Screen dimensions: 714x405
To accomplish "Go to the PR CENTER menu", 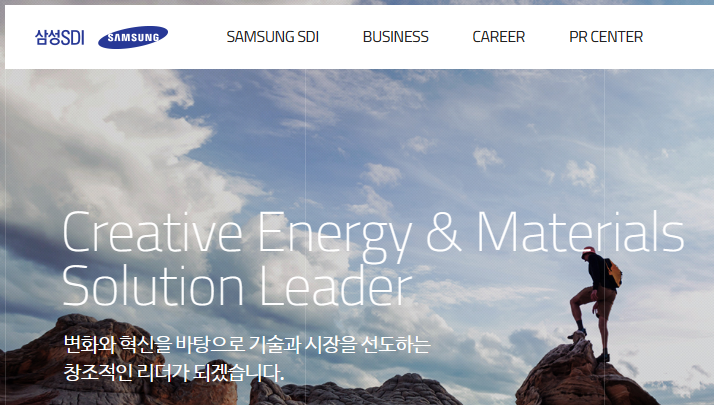I will pyautogui.click(x=606, y=37).
